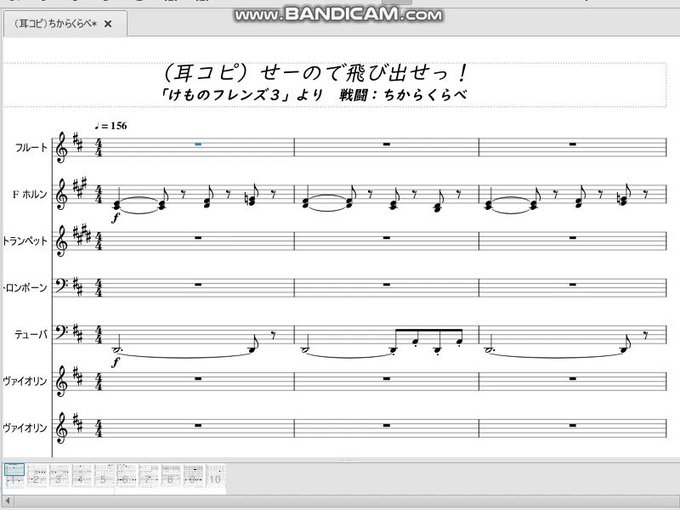Click the navigator horizontal scrollbar track
The width and height of the screenshot is (680, 510).
(346, 500)
